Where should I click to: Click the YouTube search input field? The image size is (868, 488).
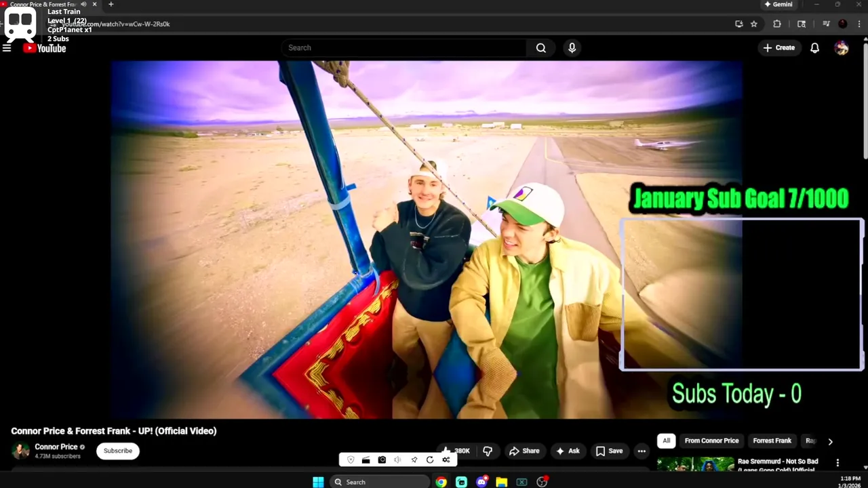click(x=403, y=48)
